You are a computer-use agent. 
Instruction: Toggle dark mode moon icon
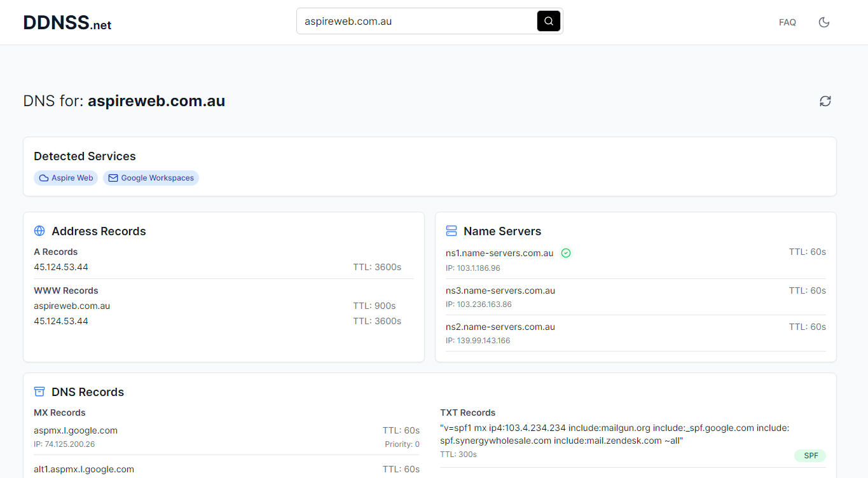point(824,22)
